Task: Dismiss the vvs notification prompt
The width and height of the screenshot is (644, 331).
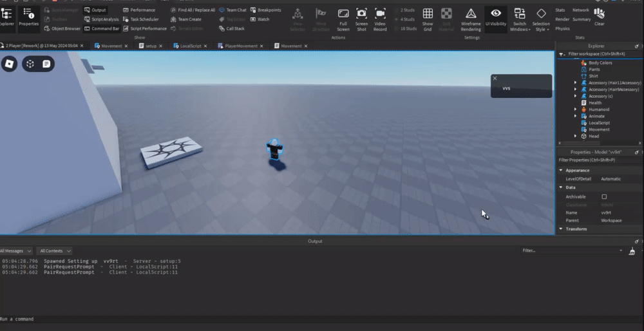Action: pos(495,78)
